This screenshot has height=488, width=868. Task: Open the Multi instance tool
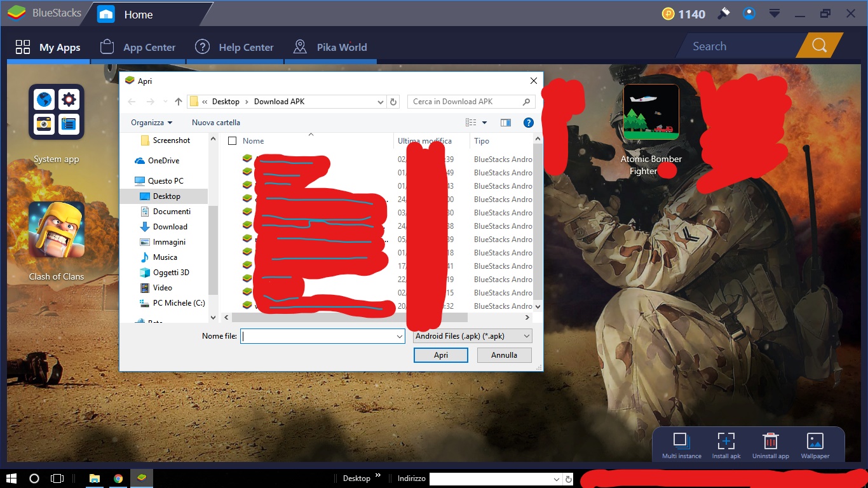point(681,442)
